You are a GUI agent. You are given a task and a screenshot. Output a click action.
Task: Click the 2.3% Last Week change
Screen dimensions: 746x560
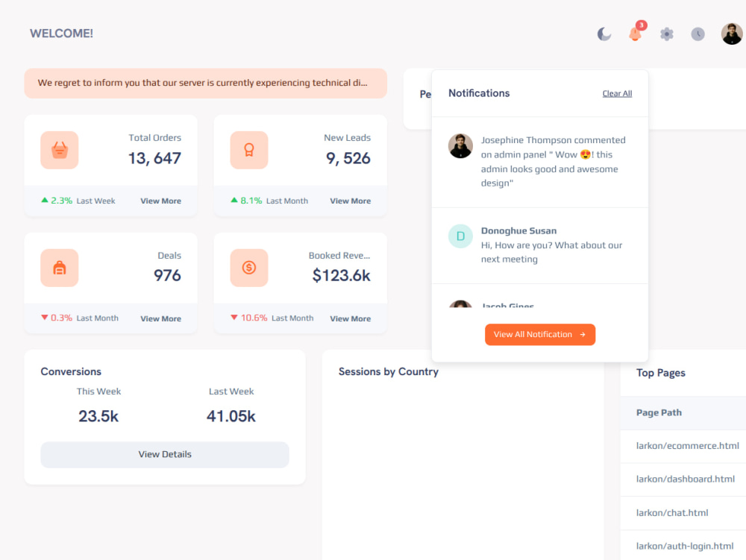coord(78,201)
